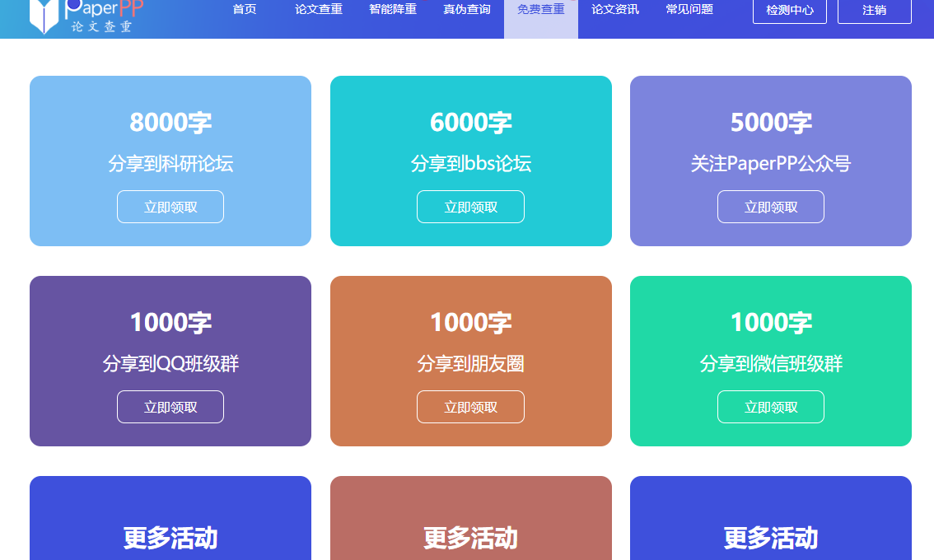The height and width of the screenshot is (560, 934).
Task: Open 常见问题 nav item
Action: coord(689,10)
